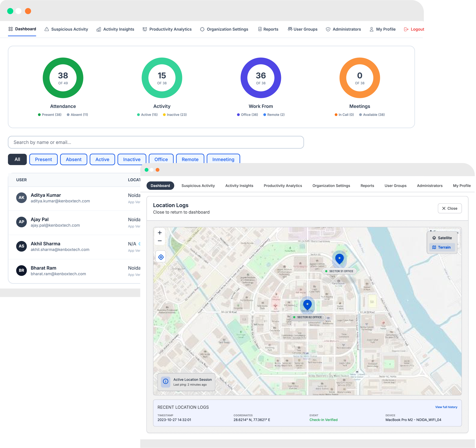Click the Active Location Session info icon
476x448 pixels.
[166, 382]
